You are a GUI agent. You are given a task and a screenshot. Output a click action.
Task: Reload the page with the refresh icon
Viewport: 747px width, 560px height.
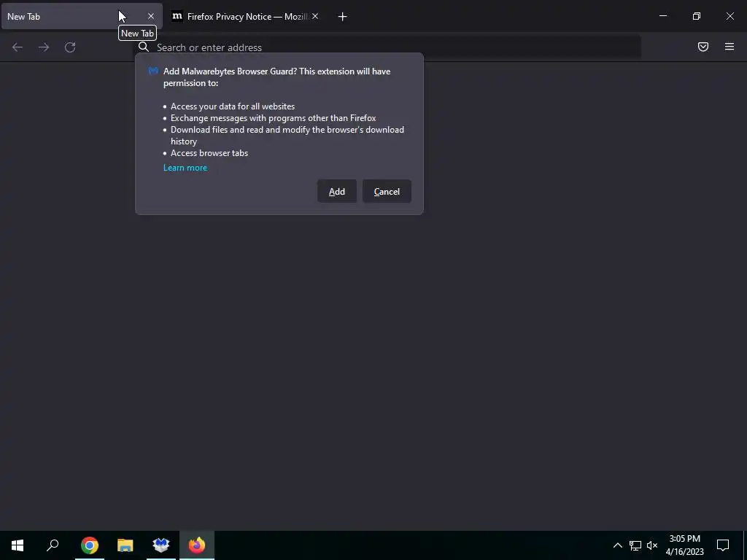pos(70,47)
